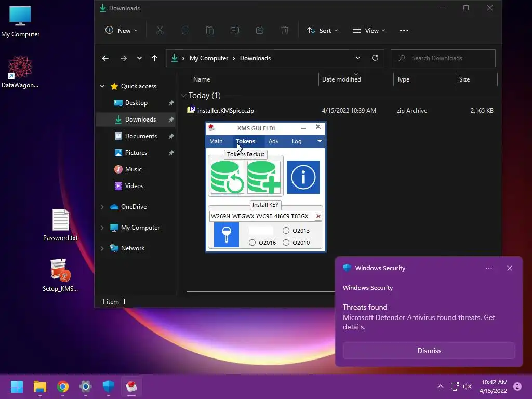The width and height of the screenshot is (532, 399).
Task: Open Windows Security notification options ellipsis
Action: pos(488,268)
